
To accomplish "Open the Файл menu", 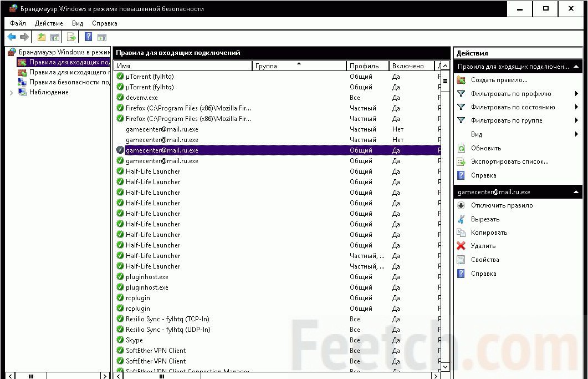I will point(18,23).
